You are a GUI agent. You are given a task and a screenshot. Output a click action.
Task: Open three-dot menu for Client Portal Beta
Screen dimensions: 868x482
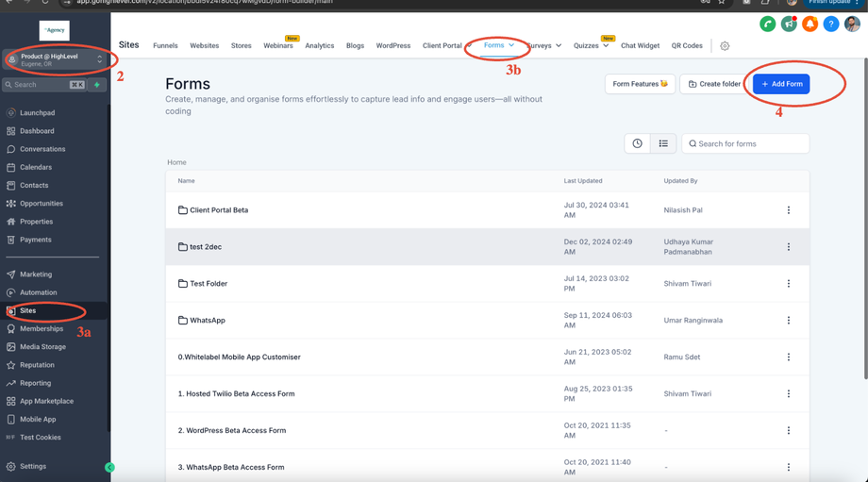tap(789, 210)
